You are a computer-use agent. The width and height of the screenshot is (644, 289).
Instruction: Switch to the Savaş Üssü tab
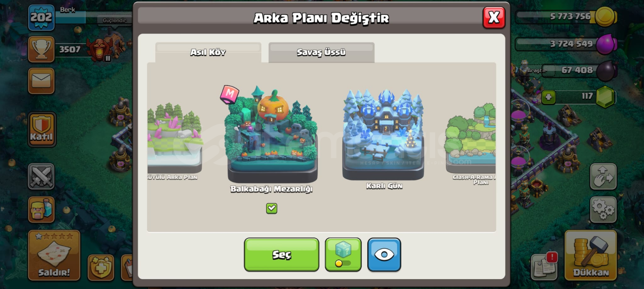point(321,52)
